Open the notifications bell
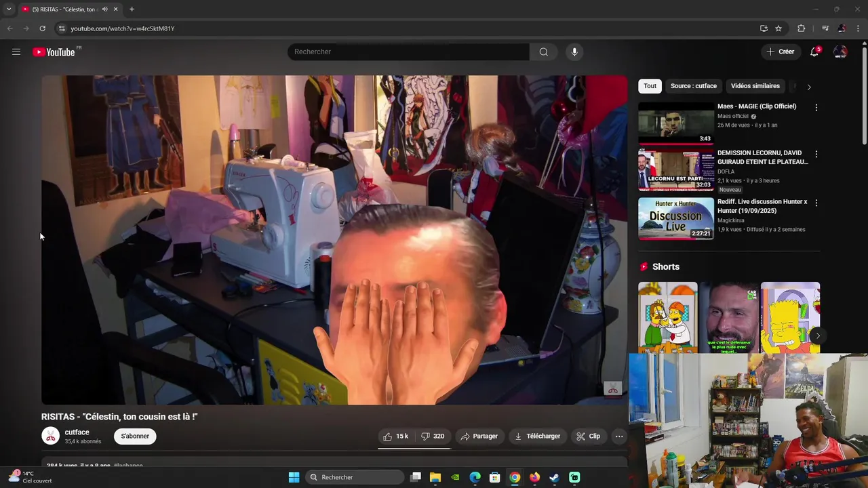Viewport: 868px width, 488px height. coord(814,52)
